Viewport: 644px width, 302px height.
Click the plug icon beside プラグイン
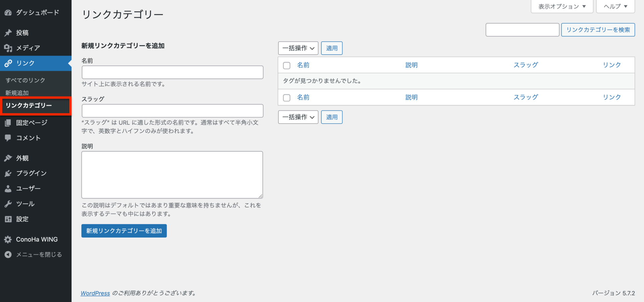(x=8, y=173)
